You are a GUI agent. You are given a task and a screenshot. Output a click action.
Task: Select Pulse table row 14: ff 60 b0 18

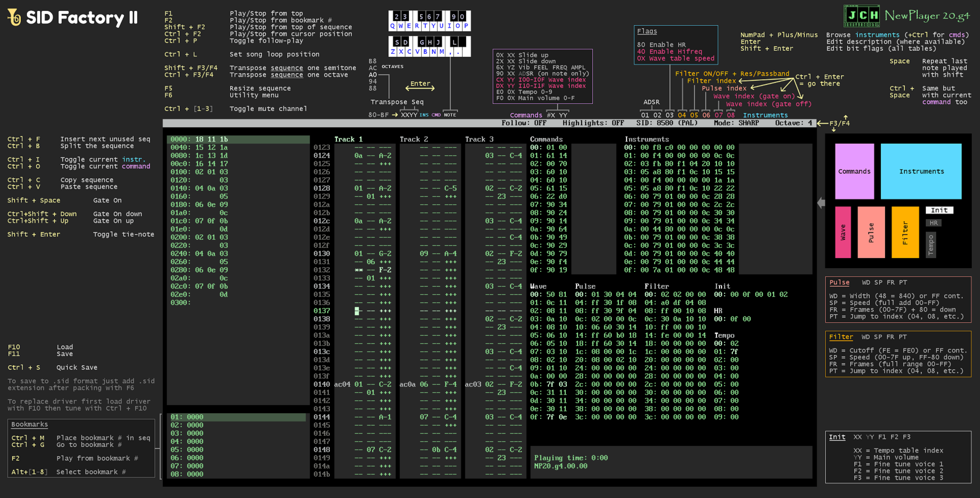[606, 335]
